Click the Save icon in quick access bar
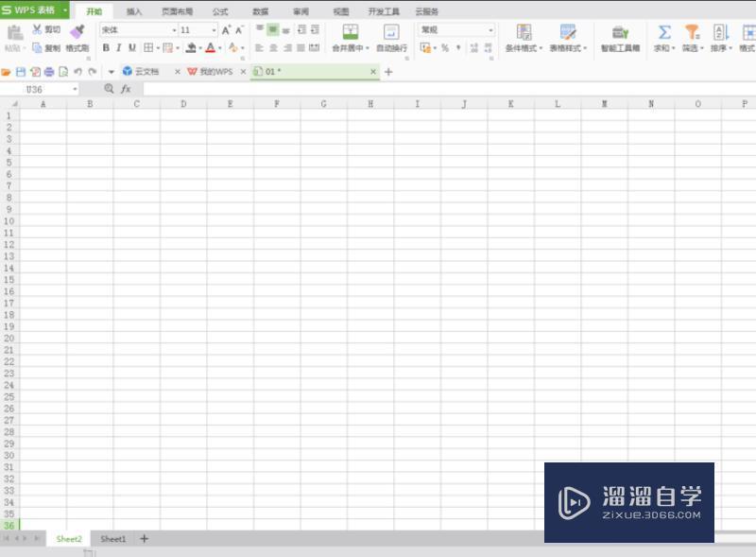 (21, 71)
